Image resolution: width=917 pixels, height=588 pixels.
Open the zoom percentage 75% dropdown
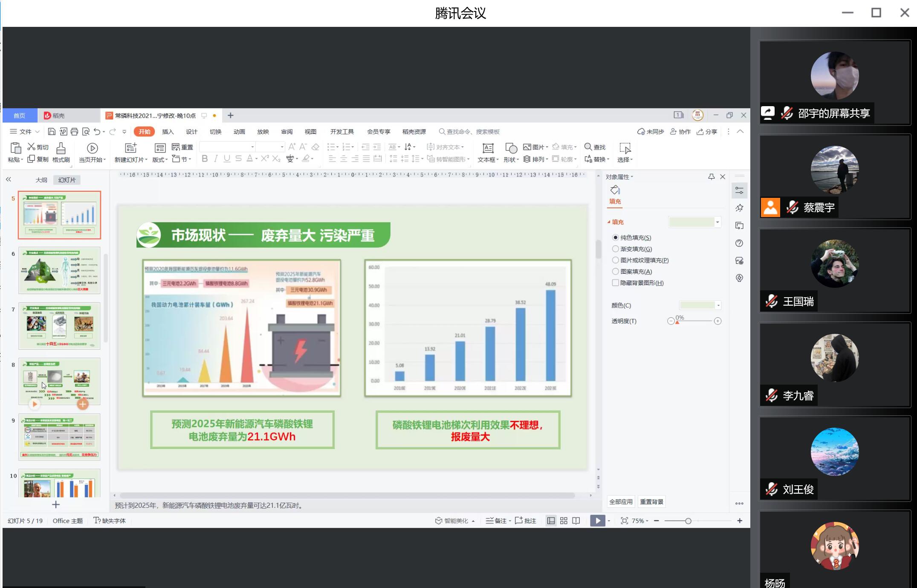click(640, 521)
